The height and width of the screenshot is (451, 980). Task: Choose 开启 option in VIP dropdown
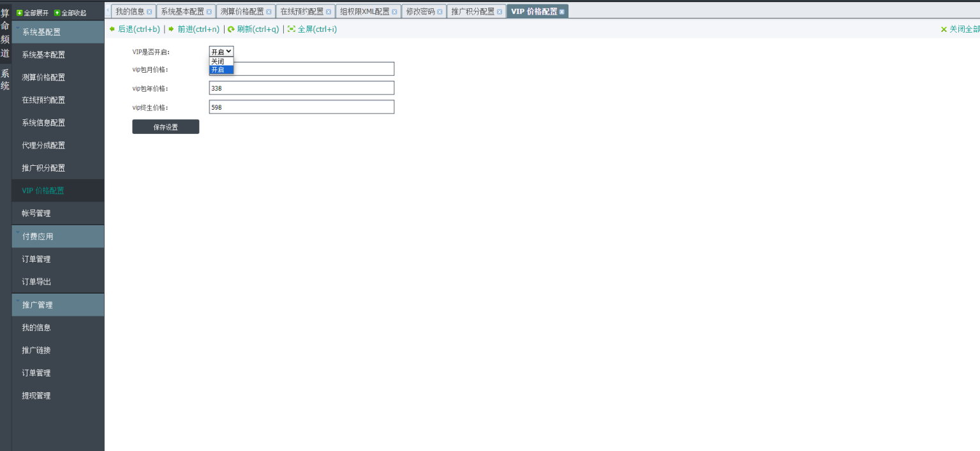(221, 70)
